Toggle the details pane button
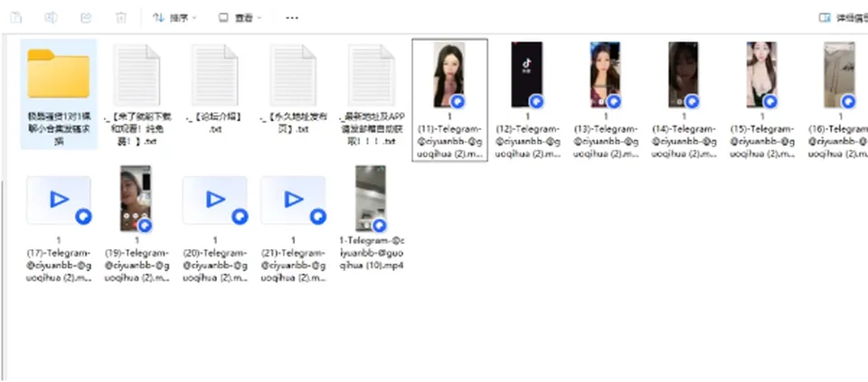Screen dimensions: 868x382 843,18
